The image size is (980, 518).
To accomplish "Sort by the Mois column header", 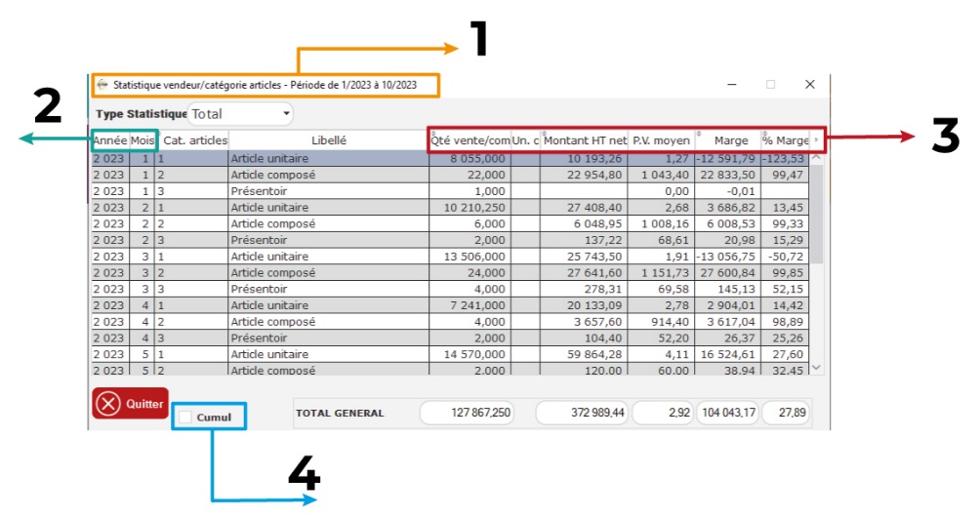I will [142, 140].
